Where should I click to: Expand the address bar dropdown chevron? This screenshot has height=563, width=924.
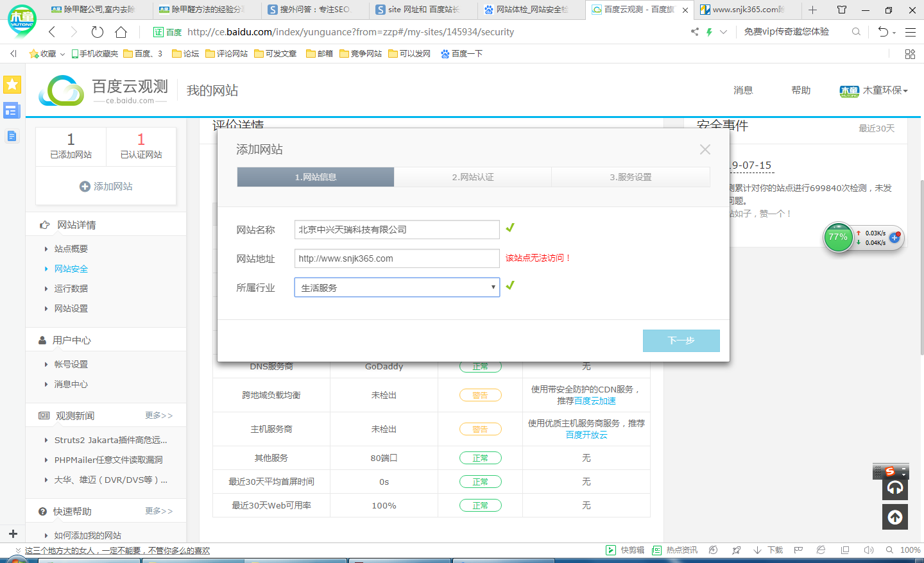pos(723,31)
